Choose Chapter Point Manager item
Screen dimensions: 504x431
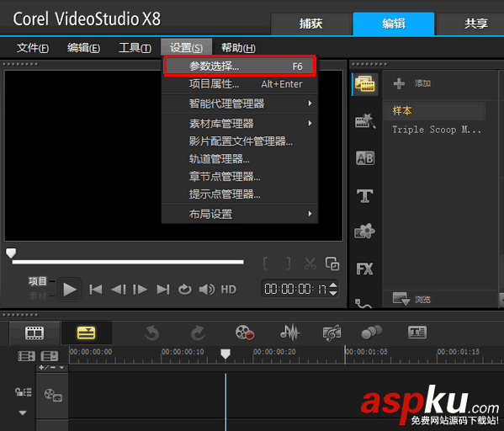[240, 177]
